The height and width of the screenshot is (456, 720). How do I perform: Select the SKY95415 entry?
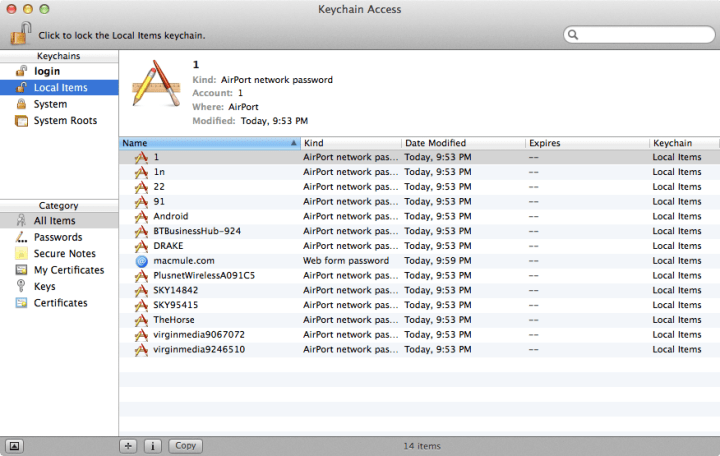(x=419, y=305)
